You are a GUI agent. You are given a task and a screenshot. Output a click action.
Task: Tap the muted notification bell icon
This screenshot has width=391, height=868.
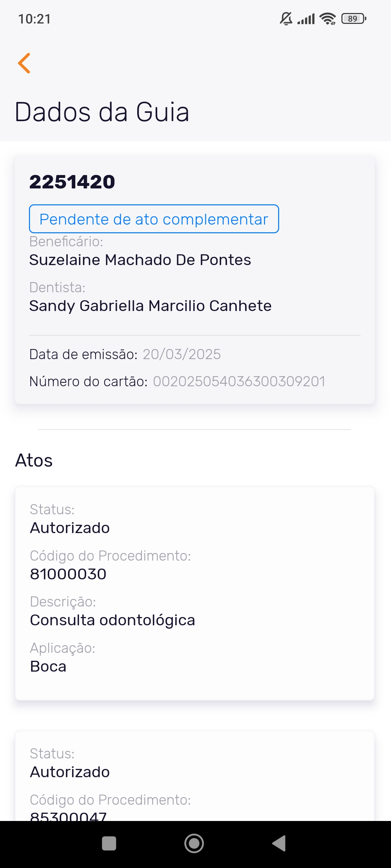tap(286, 18)
